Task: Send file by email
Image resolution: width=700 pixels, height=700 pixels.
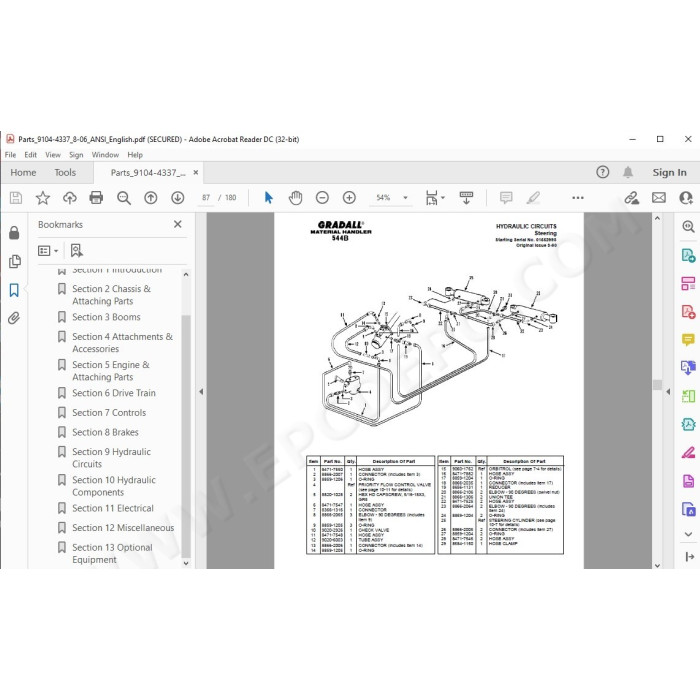Action: coord(658,197)
